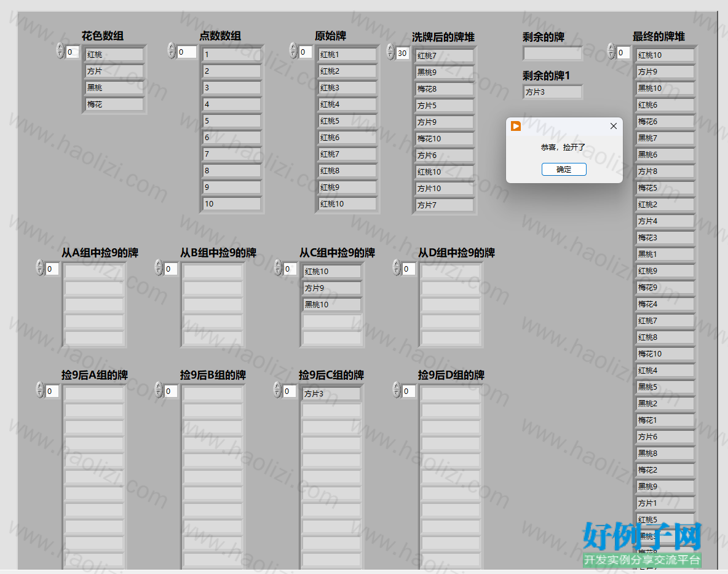The height and width of the screenshot is (574, 728).
Task: Click 梅花2 in 最终的牌堆
Action: pyautogui.click(x=665, y=470)
